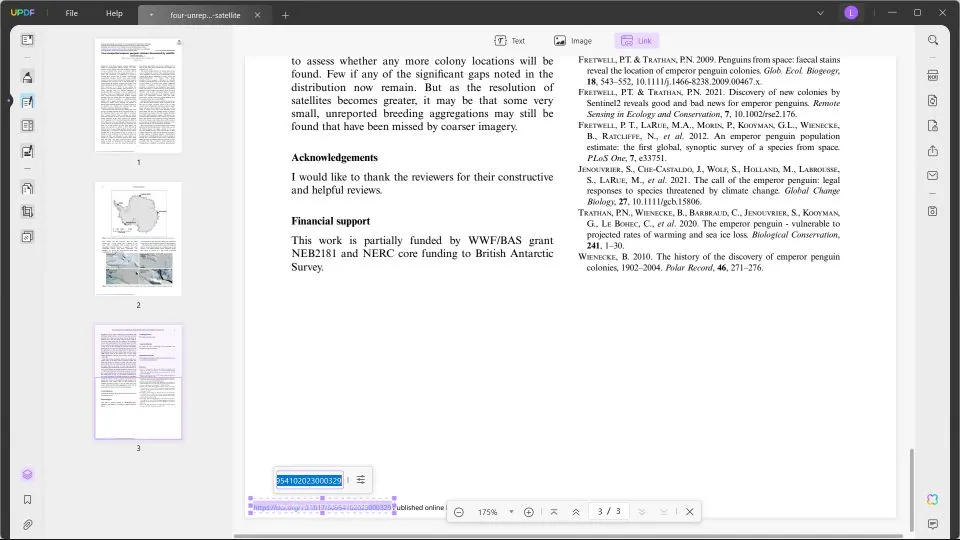Click the Save as other icon
Screen dimensions: 960x540
tap(932, 211)
